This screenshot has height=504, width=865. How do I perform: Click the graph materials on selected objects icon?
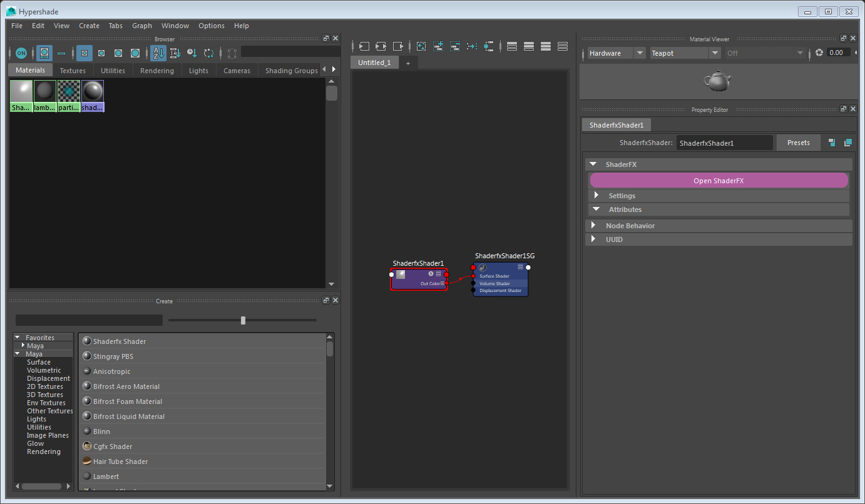[x=489, y=46]
